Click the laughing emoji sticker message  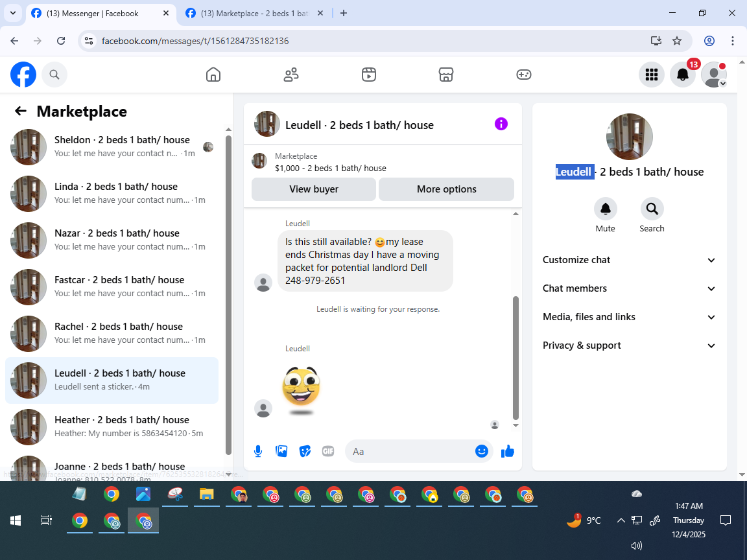[301, 389]
